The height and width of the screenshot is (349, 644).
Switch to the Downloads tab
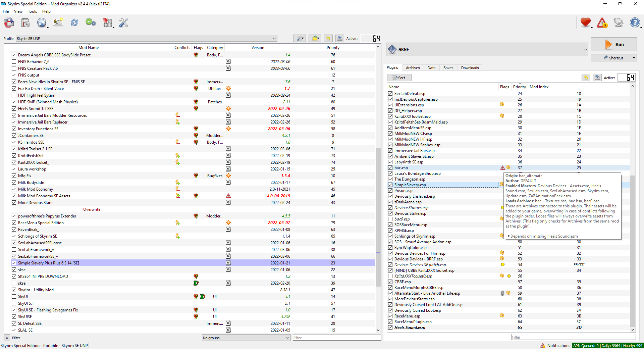pyautogui.click(x=470, y=68)
